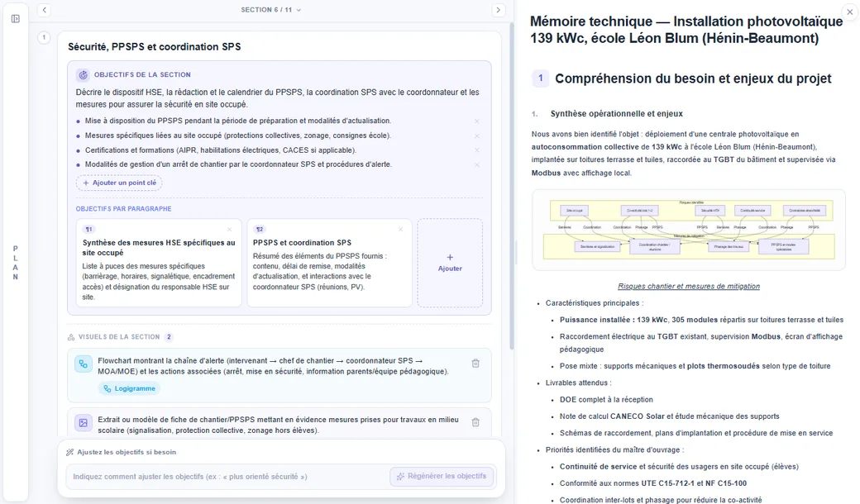The width and height of the screenshot is (860, 504).
Task: Click the image visual type icon
Action: coord(84,423)
